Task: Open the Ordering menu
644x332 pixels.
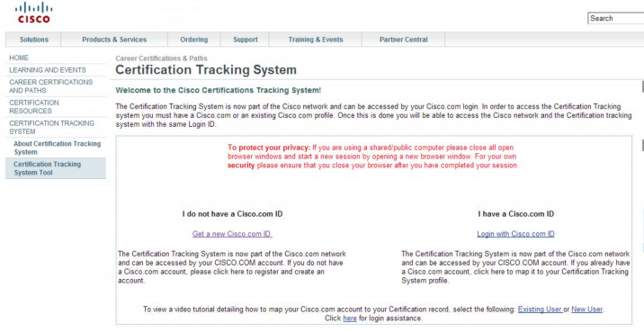Action: click(x=194, y=40)
